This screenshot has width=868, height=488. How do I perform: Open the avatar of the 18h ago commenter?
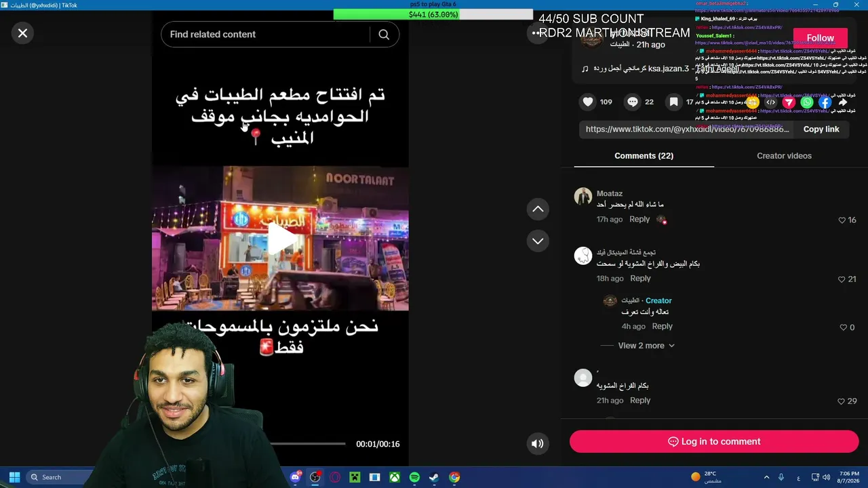(x=583, y=256)
